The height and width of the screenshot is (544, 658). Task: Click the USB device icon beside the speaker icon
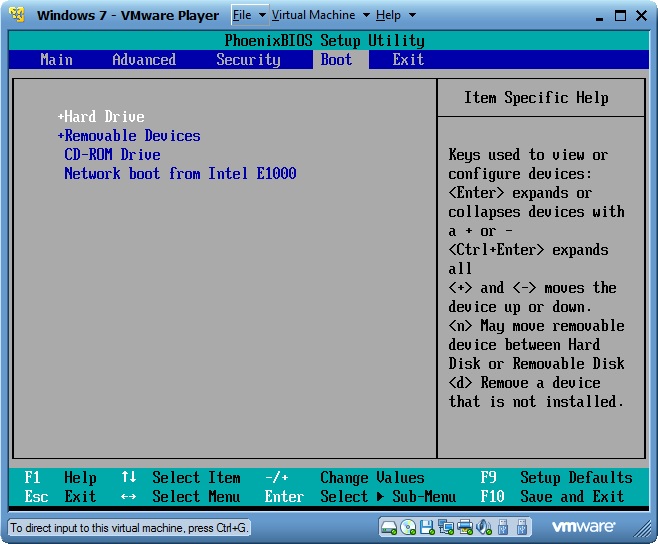click(503, 527)
